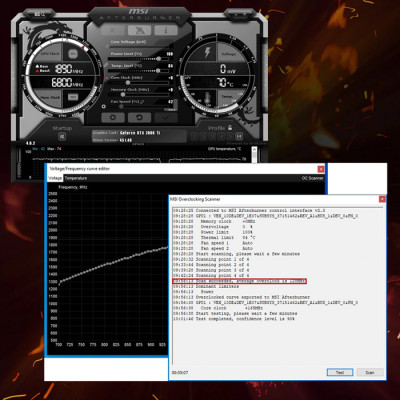Viewport: 400px width, 400px height.
Task: Click the GPU chip icon in the clock gauge
Action: coord(73,54)
